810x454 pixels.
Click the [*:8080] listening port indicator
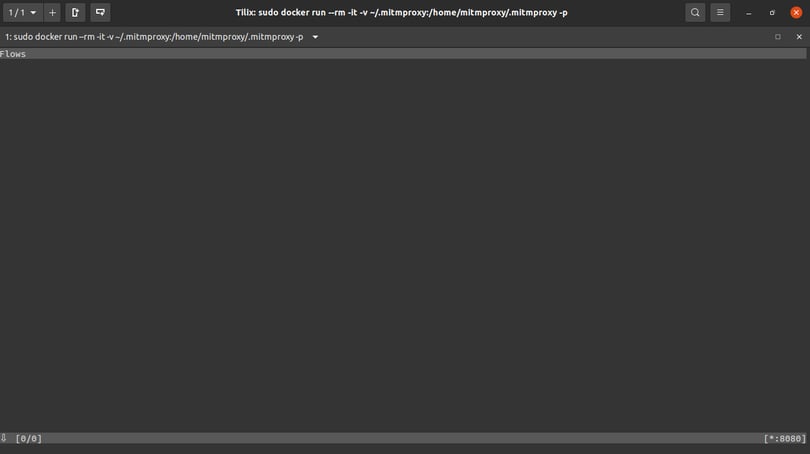(785, 439)
